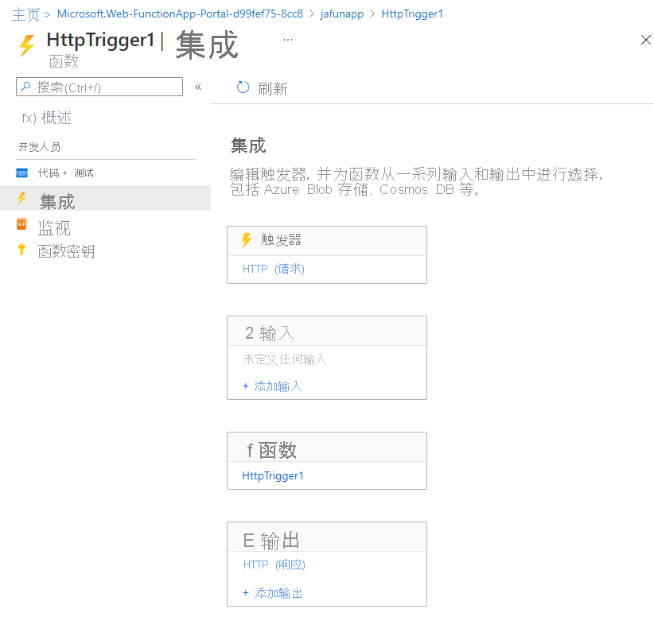Image resolution: width=654 pixels, height=644 pixels.
Task: Open the ellipsis more options menu
Action: [x=288, y=40]
